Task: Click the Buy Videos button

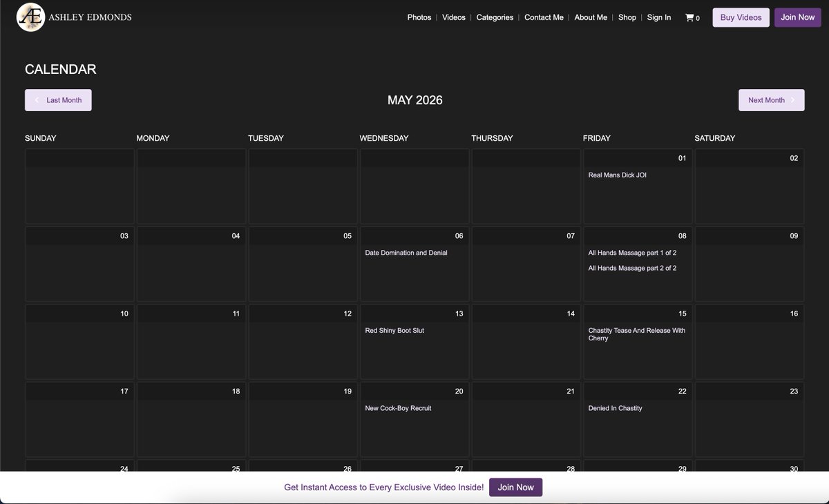Action: coord(741,17)
